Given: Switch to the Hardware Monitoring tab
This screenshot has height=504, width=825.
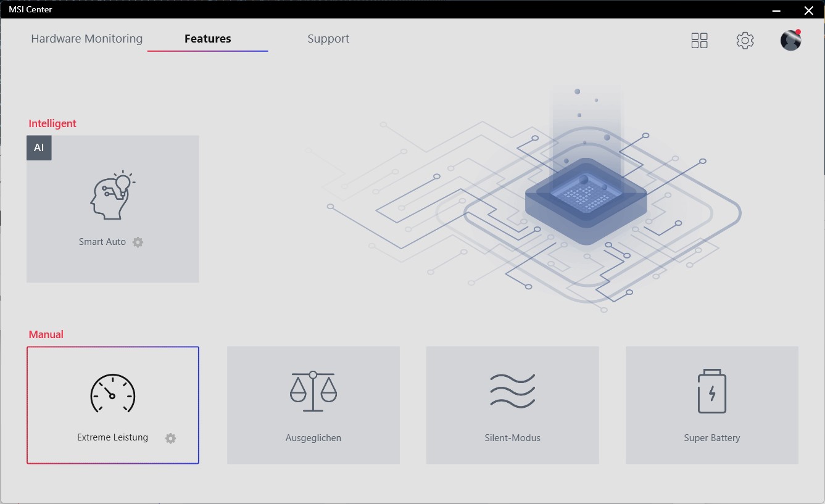Looking at the screenshot, I should coord(87,38).
